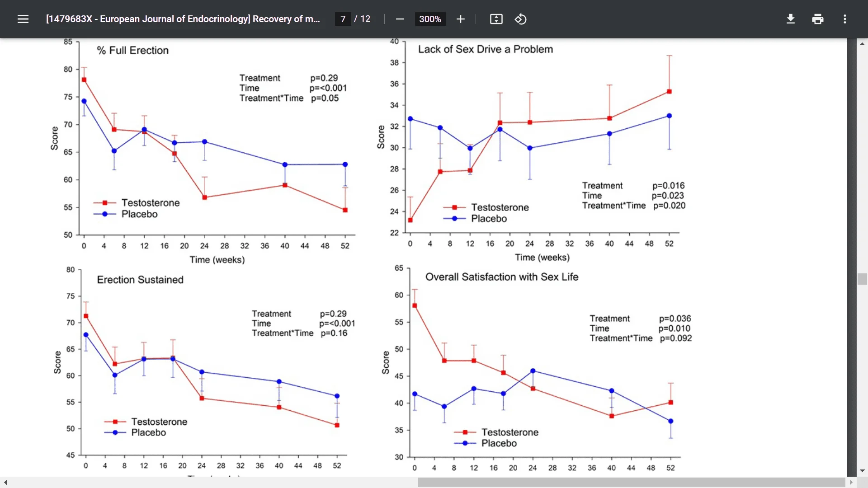
Task: Rotate the document counterclockwise
Action: tap(521, 19)
